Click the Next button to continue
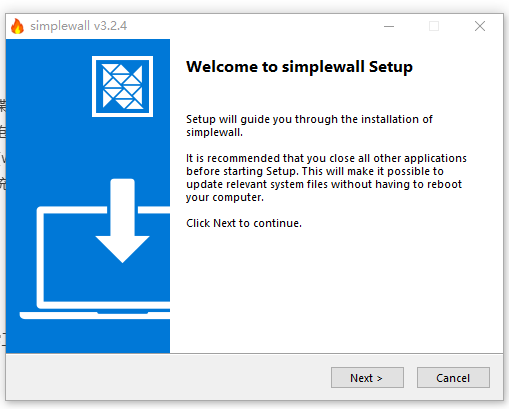Screen dimensions: 509x409 click(x=367, y=378)
